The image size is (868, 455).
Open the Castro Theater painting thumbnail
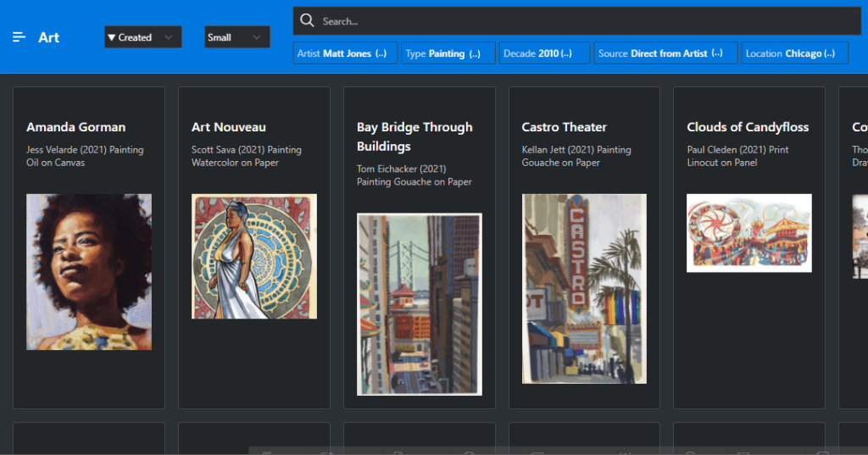(x=584, y=288)
